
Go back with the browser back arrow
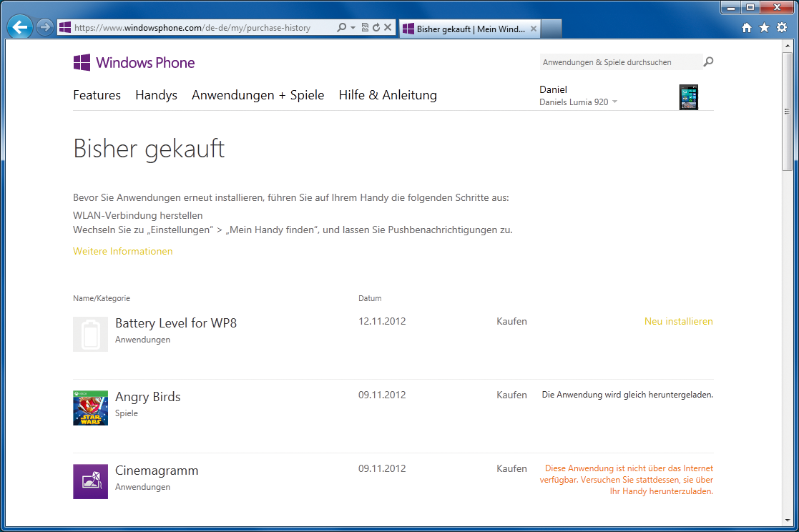point(20,27)
